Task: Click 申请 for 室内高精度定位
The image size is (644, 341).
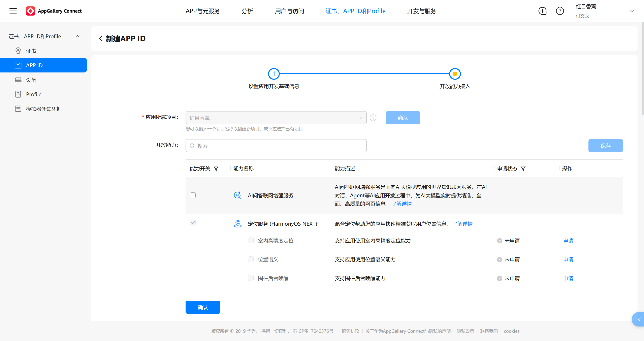Action: (568, 241)
